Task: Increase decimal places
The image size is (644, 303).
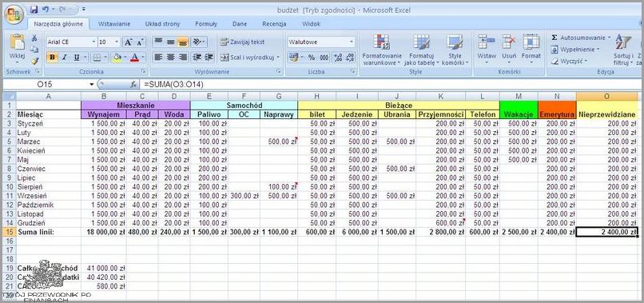Action: 338,58
